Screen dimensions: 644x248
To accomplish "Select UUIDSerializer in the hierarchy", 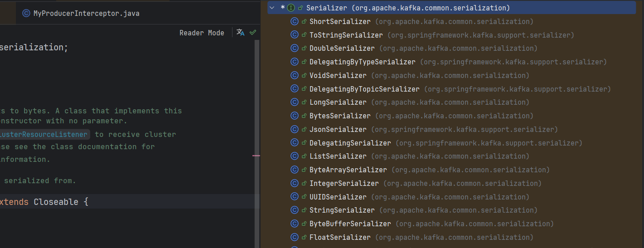I will pyautogui.click(x=338, y=197).
